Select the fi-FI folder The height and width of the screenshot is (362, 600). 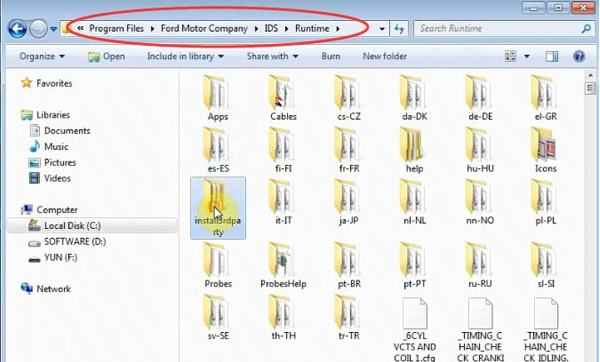coord(283,150)
